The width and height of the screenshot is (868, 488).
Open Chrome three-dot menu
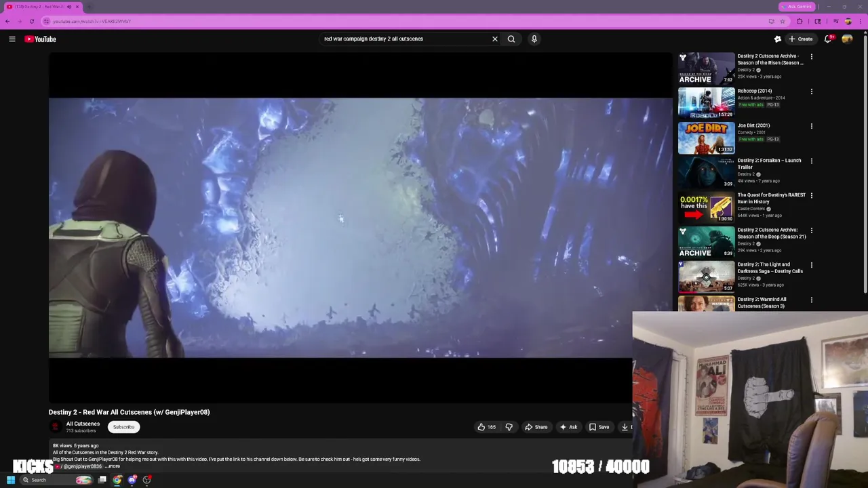(860, 21)
